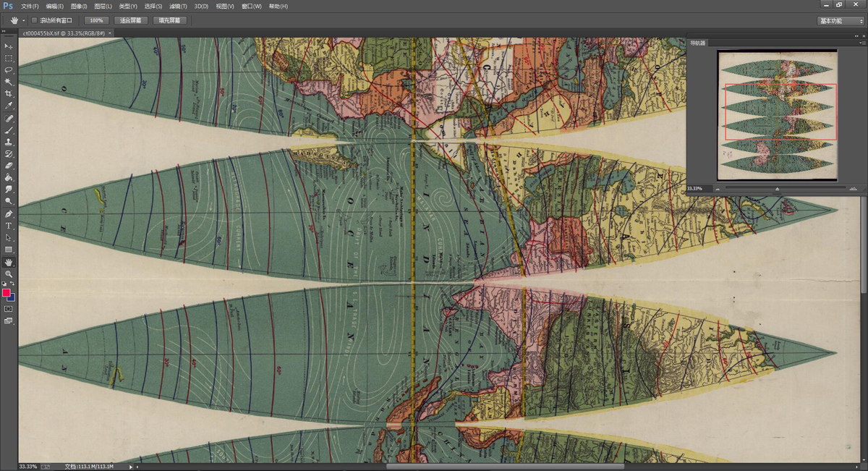
Task: Click the 适合屏幕 button
Action: tap(131, 21)
